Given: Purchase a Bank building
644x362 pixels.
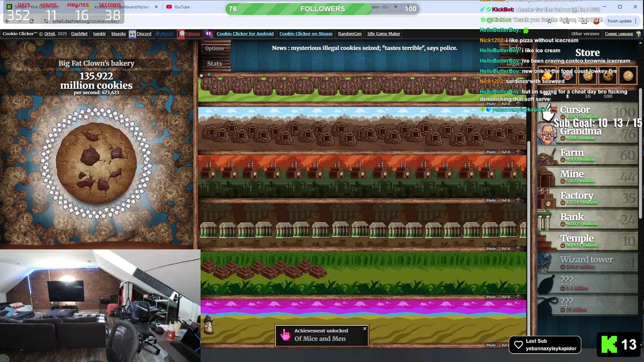Looking at the screenshot, I should click(x=588, y=220).
